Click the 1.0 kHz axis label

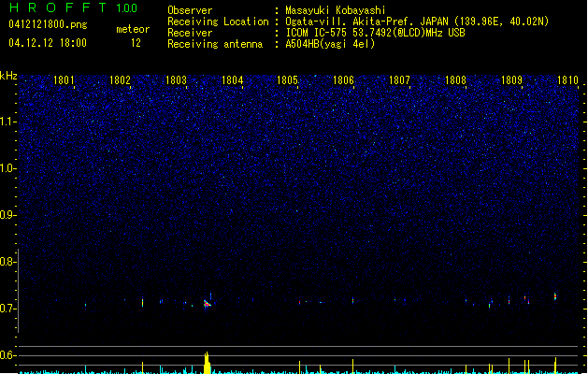tap(7, 168)
